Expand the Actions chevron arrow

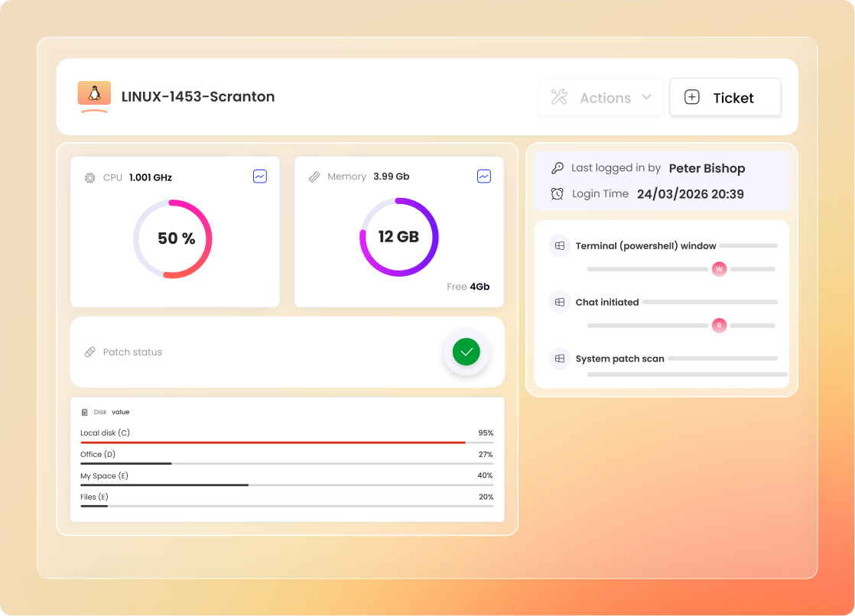649,97
